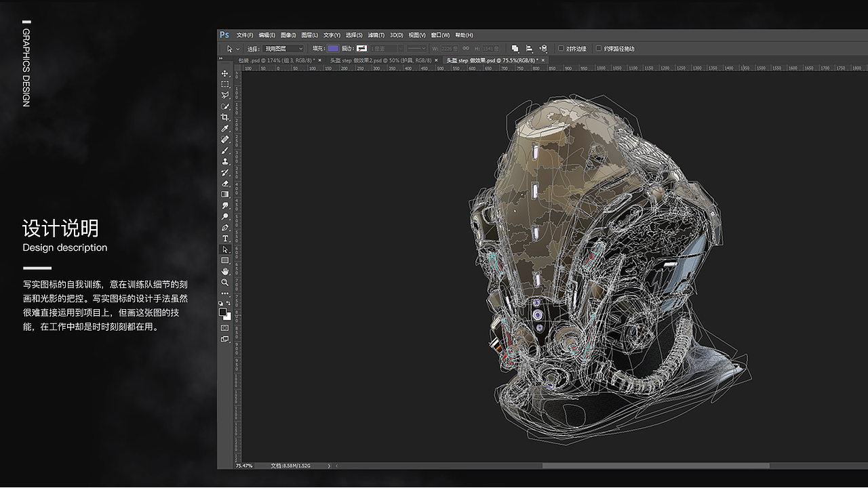Select the Eraser tool
868x488 pixels.
click(225, 184)
